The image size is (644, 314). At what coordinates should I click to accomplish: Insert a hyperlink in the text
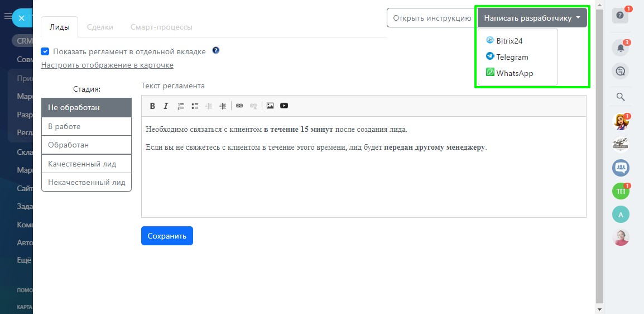pyautogui.click(x=239, y=106)
